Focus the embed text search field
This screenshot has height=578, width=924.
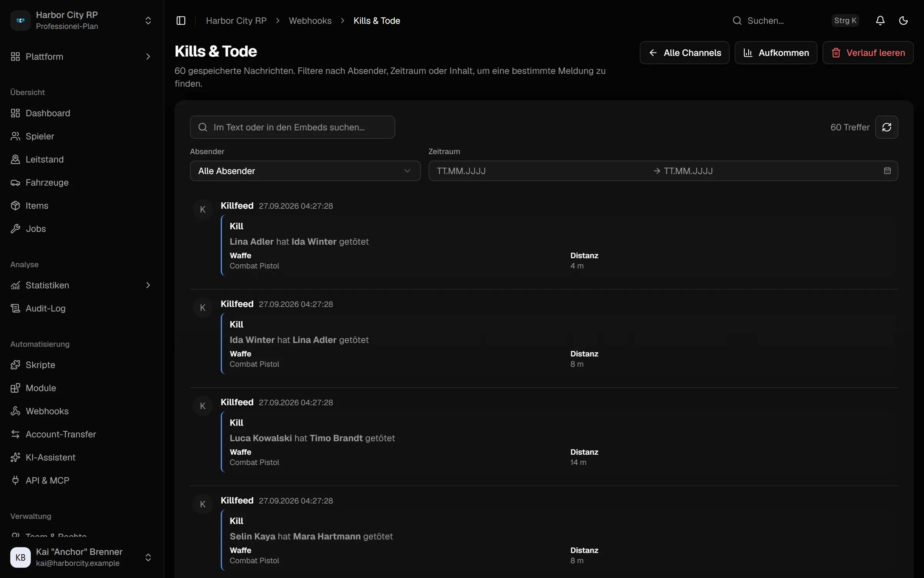click(292, 127)
